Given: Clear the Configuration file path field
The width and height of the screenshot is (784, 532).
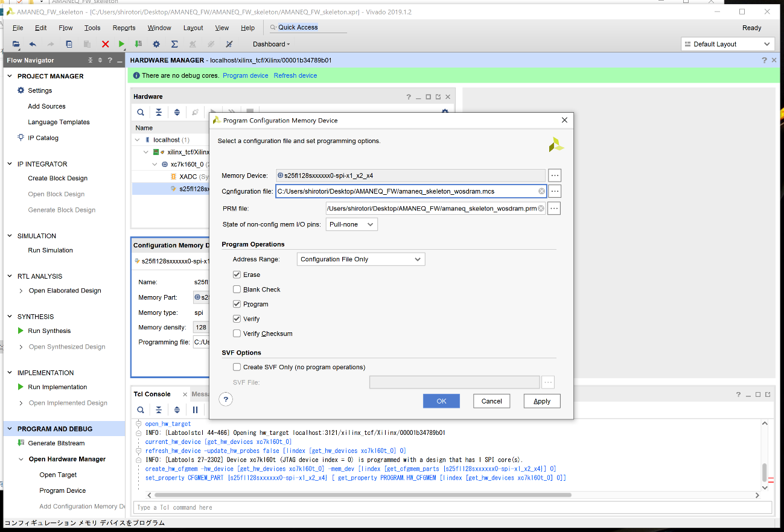Looking at the screenshot, I should pyautogui.click(x=541, y=191).
